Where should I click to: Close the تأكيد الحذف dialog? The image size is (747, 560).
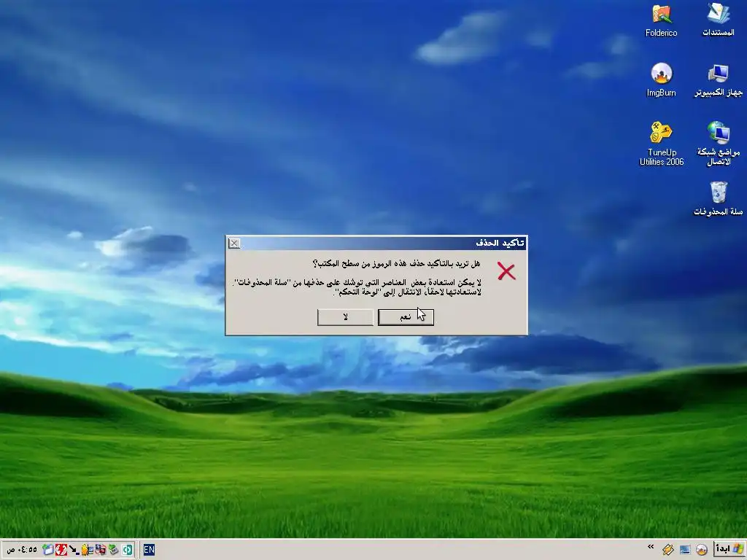pos(234,244)
